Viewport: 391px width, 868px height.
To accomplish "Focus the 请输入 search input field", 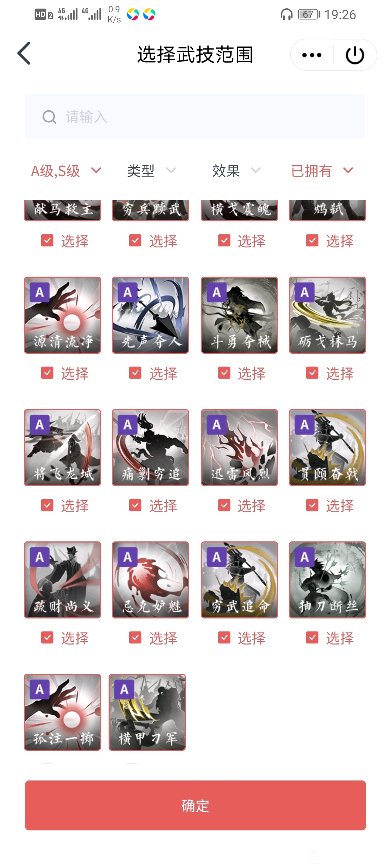I will click(195, 116).
